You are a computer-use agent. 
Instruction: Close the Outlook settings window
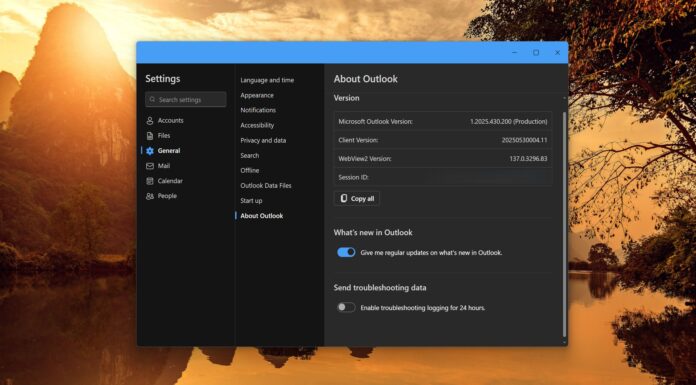pyautogui.click(x=558, y=52)
